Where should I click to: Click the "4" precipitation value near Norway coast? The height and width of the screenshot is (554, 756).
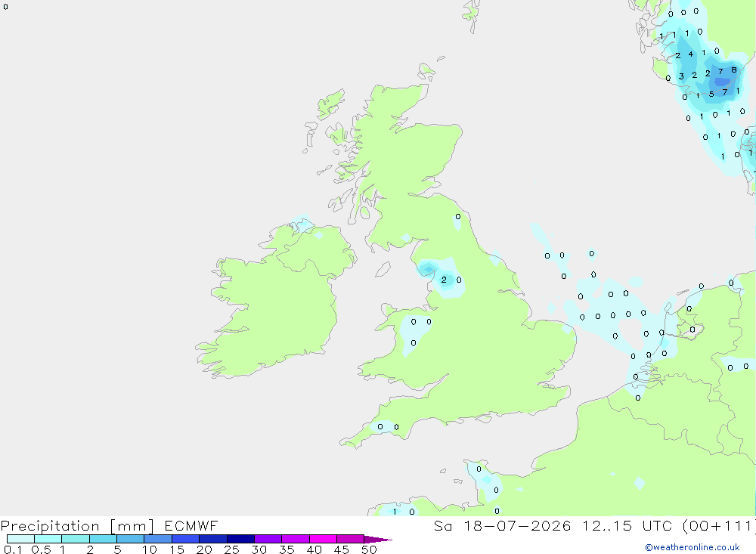pyautogui.click(x=691, y=54)
